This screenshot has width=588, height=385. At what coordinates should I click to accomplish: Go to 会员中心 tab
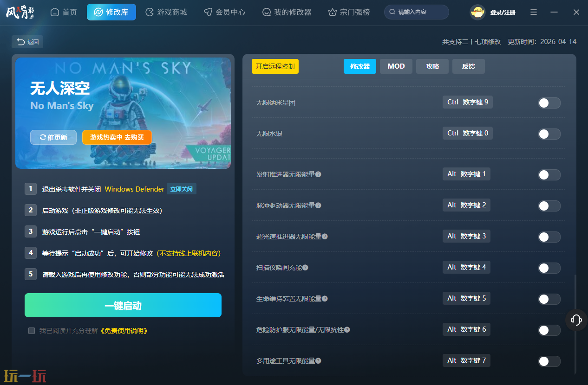[224, 12]
